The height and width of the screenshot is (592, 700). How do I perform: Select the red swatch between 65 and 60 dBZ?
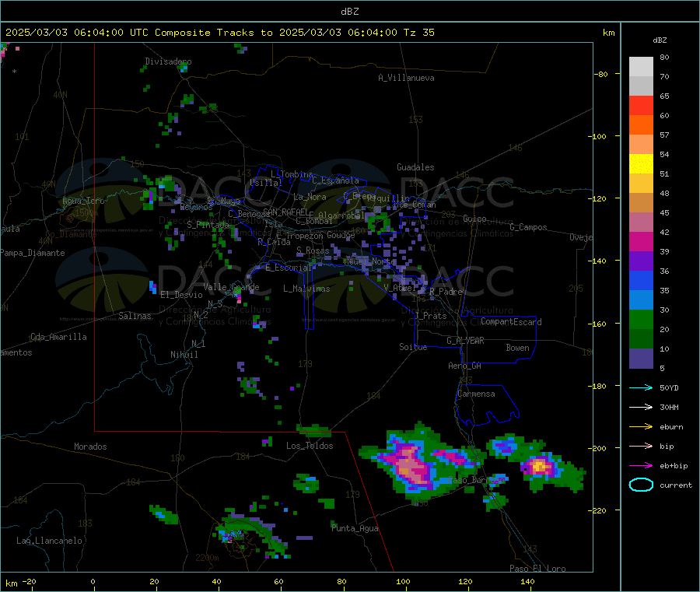click(641, 105)
